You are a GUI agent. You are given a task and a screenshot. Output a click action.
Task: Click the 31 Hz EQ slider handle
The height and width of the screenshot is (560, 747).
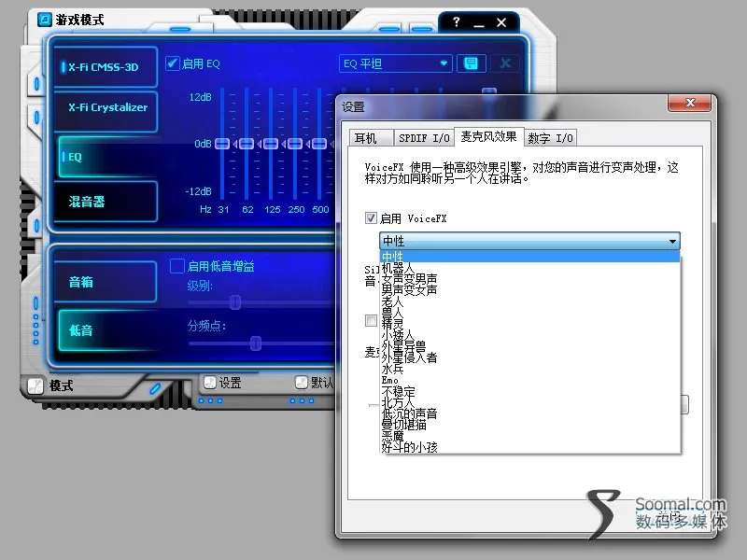[x=222, y=144]
